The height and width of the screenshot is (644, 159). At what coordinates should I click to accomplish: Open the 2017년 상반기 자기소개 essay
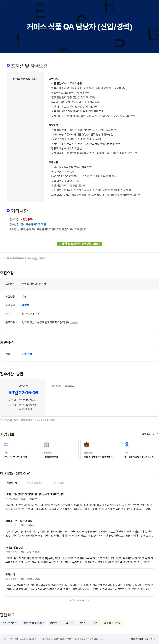click(10, 575)
